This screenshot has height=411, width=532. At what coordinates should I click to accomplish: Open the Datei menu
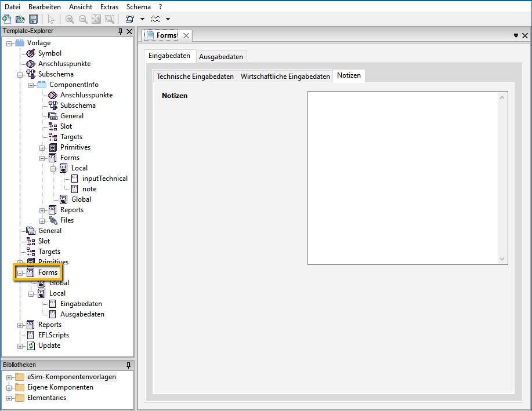tap(13, 7)
